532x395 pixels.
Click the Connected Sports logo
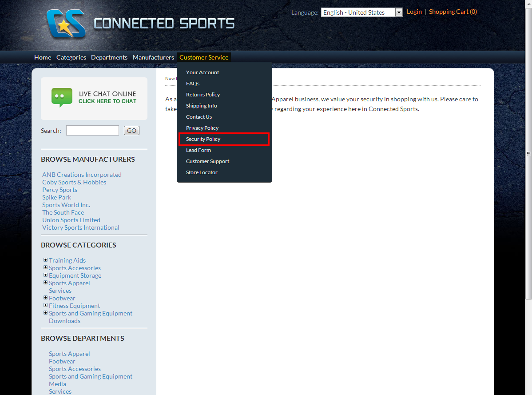click(x=140, y=23)
